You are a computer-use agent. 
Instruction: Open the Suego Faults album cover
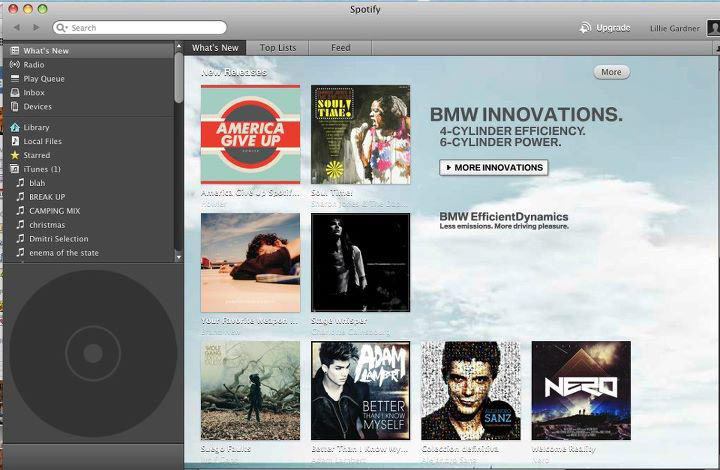[251, 391]
